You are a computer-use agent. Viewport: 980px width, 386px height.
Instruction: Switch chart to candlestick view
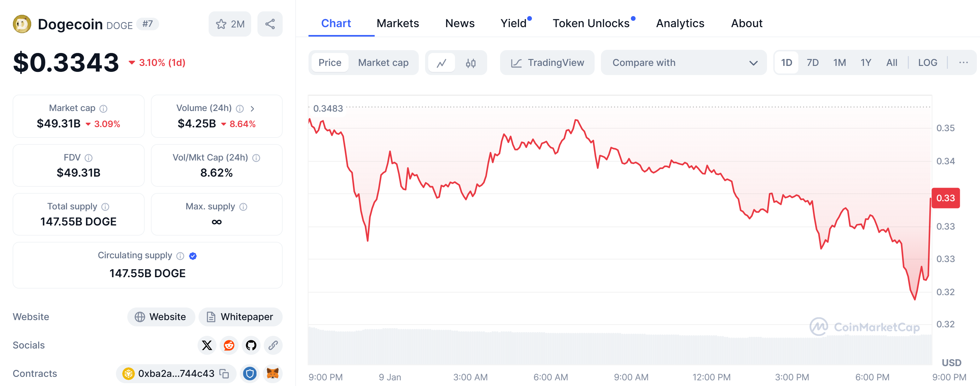tap(470, 63)
